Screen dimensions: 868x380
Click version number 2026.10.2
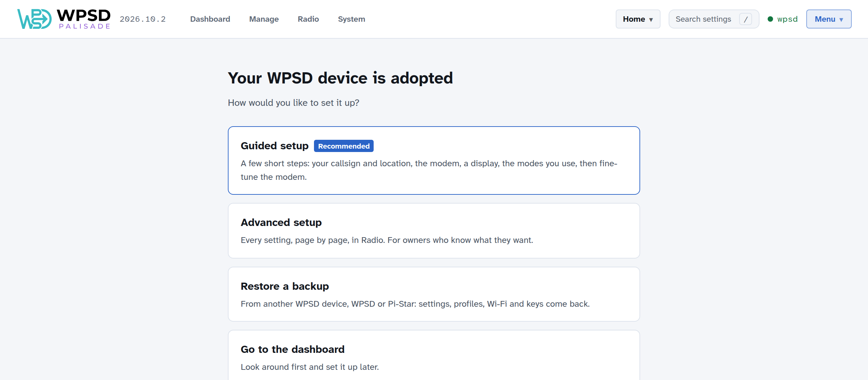[143, 19]
